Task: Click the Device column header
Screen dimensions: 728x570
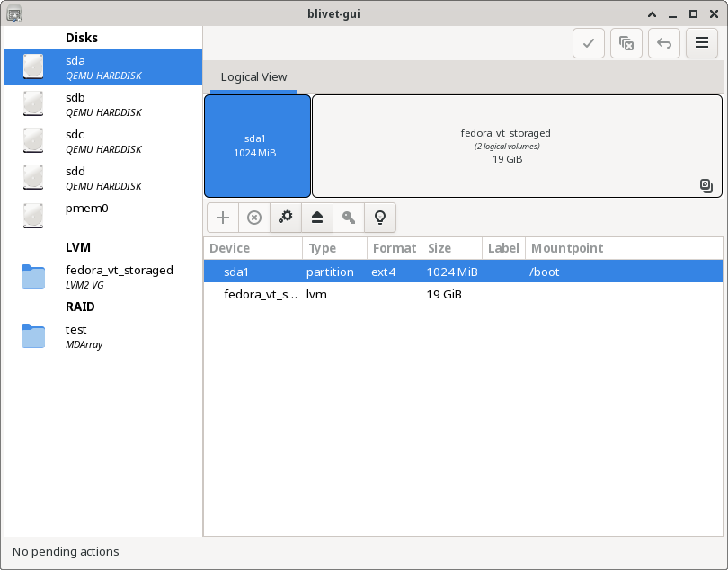Action: (253, 248)
